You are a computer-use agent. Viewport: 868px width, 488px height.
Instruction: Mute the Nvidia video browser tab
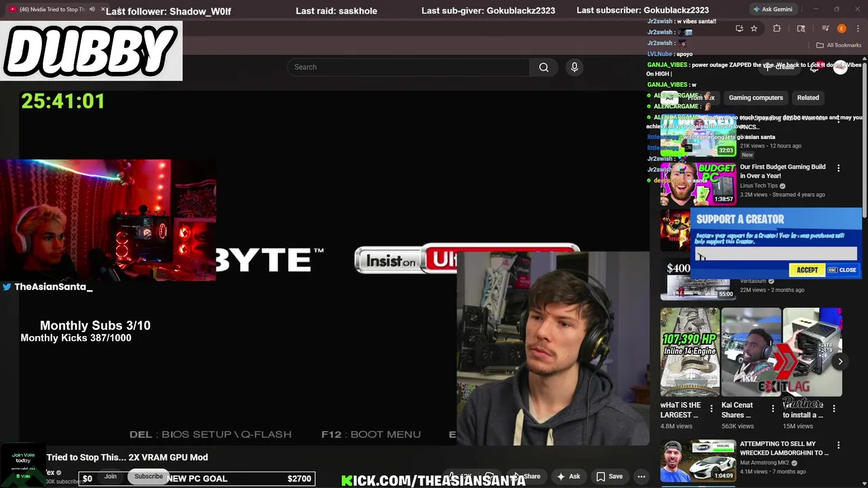pyautogui.click(x=92, y=9)
